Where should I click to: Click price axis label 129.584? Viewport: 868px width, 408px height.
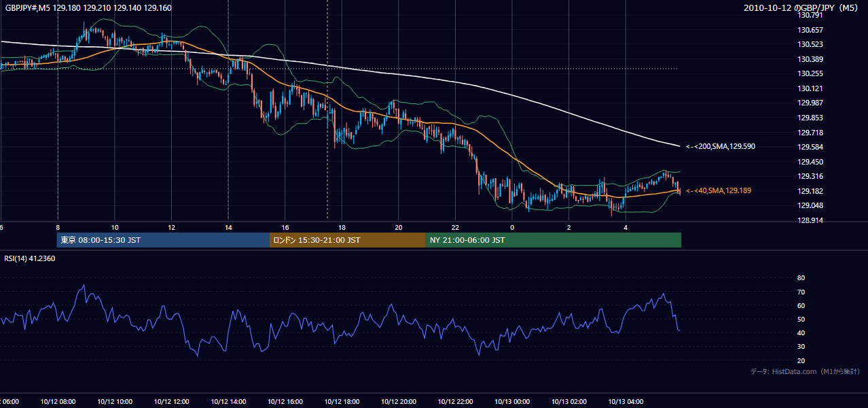pyautogui.click(x=810, y=147)
